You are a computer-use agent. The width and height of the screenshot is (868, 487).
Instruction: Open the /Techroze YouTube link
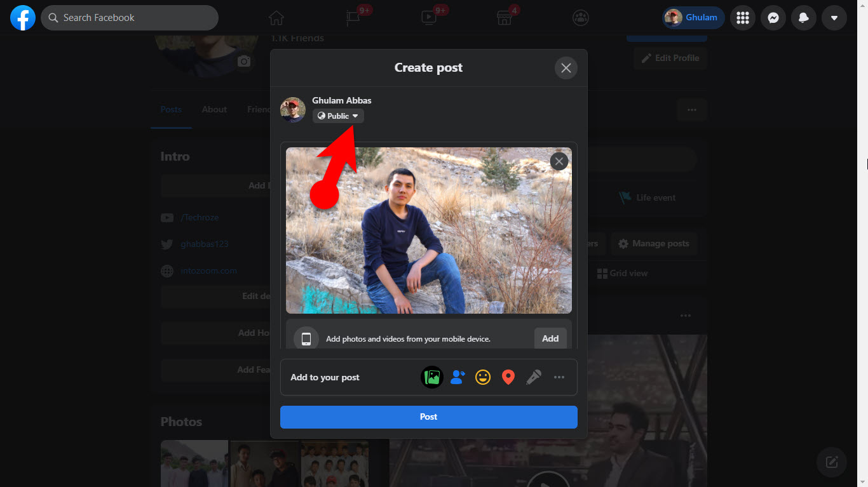[x=200, y=217]
